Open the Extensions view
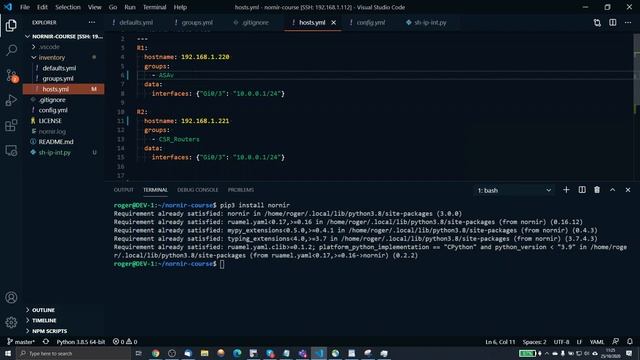 11,125
